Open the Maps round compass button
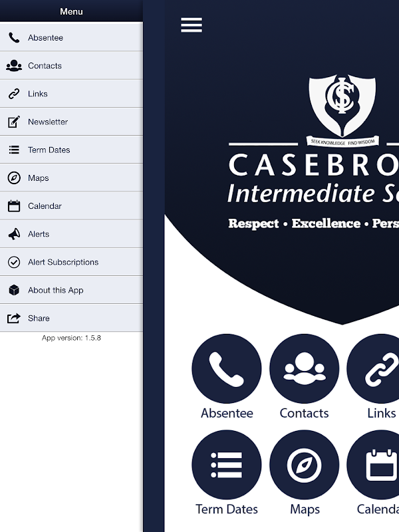Image resolution: width=399 pixels, height=532 pixels. pos(305,464)
